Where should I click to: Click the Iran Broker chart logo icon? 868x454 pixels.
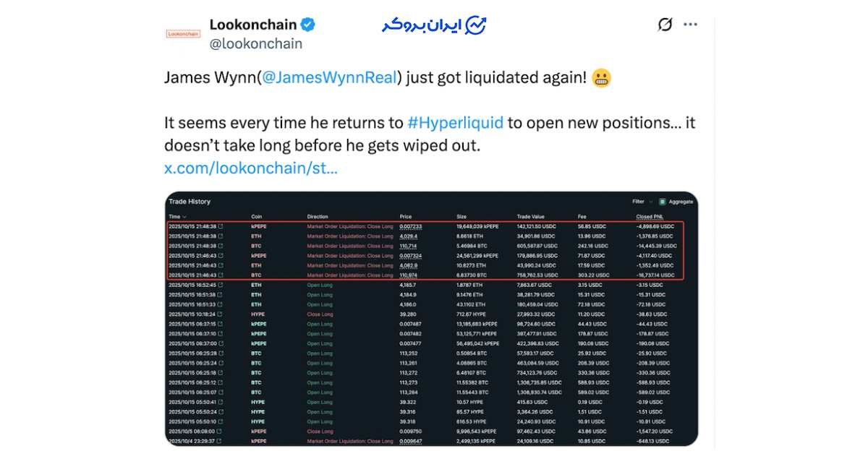point(475,25)
